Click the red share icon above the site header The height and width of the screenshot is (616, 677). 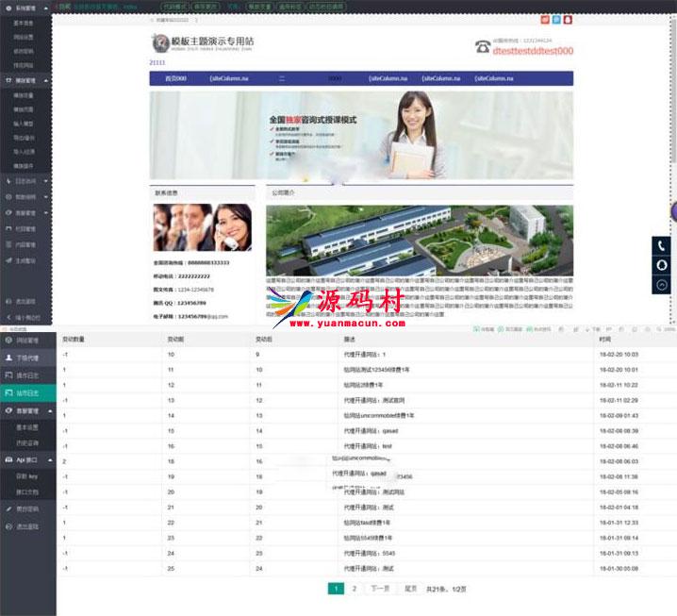click(x=545, y=19)
